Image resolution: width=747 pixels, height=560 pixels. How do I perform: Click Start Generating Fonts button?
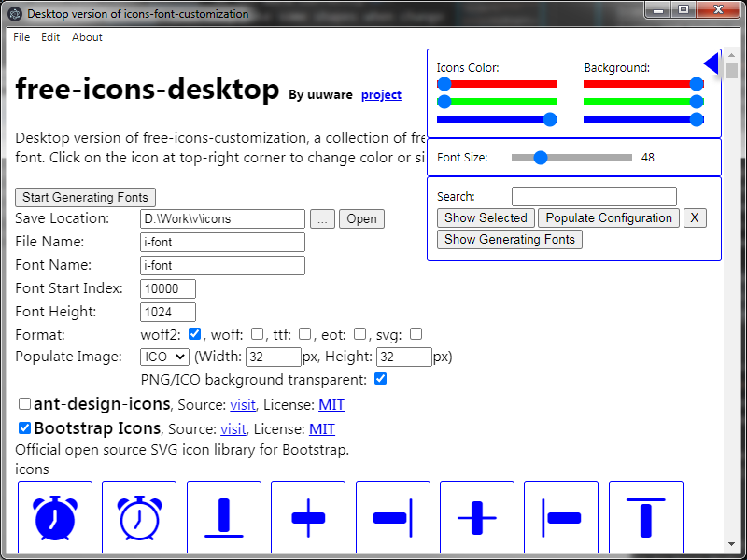[x=85, y=197]
